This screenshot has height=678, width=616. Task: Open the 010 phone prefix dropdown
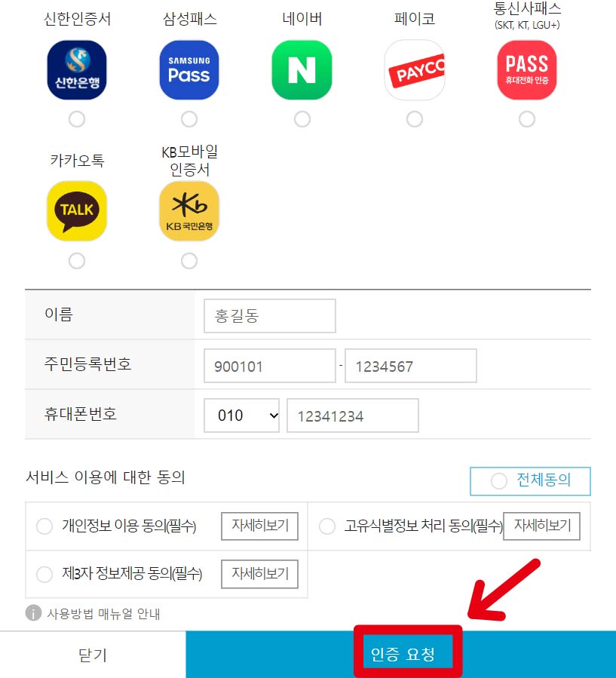(x=241, y=416)
